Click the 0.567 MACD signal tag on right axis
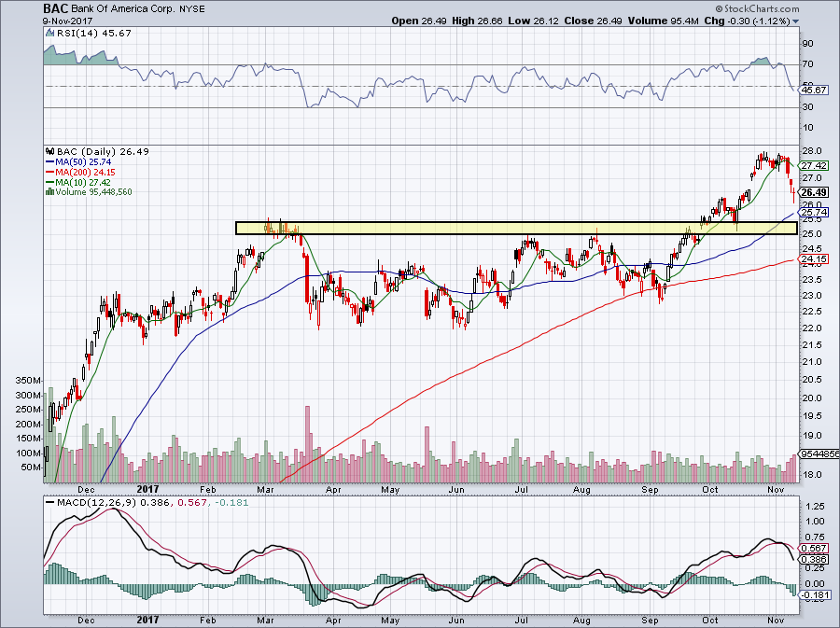The height and width of the screenshot is (628, 840). [814, 549]
